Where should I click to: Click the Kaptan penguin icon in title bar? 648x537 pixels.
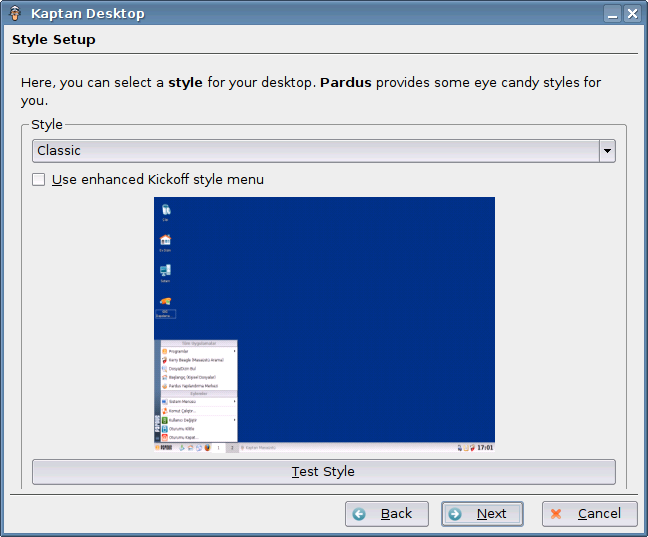15,13
